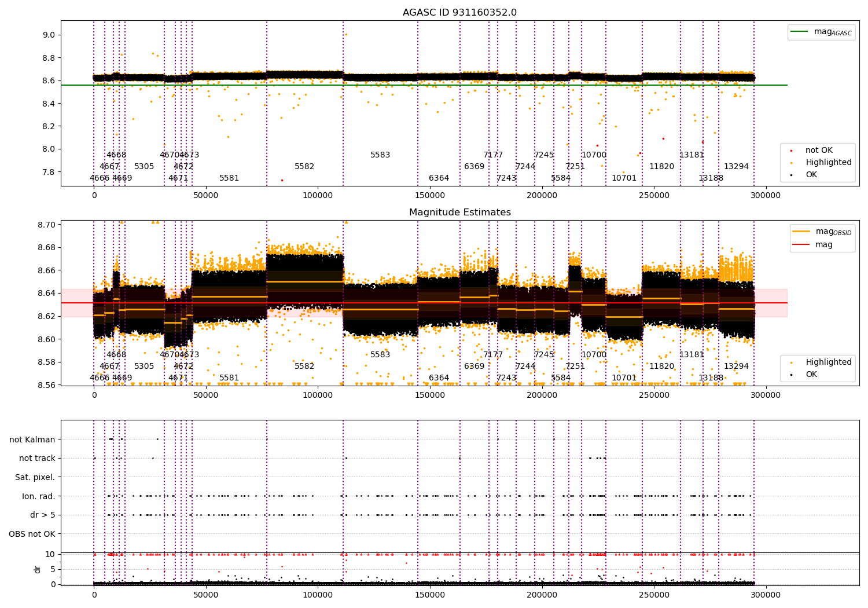Select the mag OBSID legend entry

click(822, 232)
